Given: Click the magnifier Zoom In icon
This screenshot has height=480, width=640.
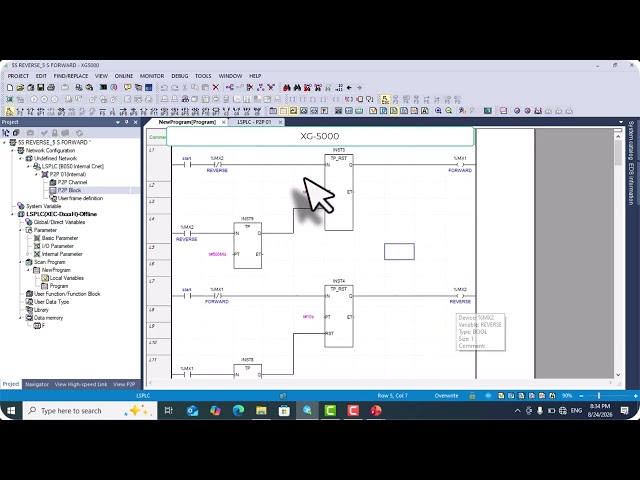Looking at the screenshot, I should 438,111.
